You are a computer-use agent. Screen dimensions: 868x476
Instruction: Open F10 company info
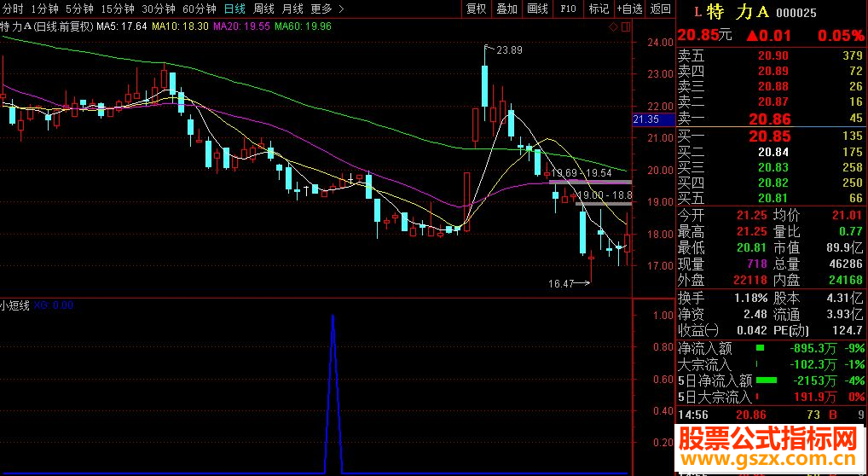tap(568, 9)
